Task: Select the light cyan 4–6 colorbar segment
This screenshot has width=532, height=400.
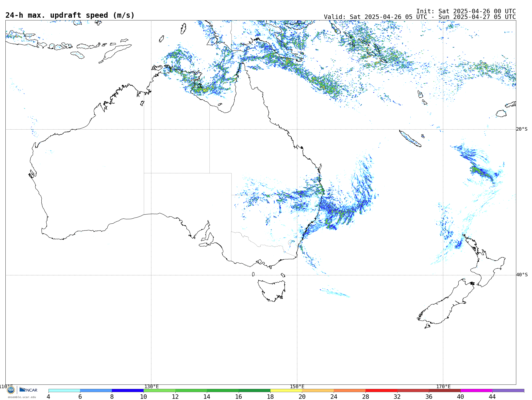Action: click(x=64, y=391)
